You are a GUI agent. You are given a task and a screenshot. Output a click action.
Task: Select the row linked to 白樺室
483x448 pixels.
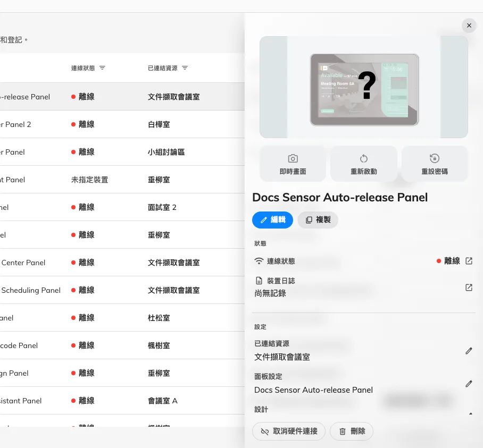point(122,124)
